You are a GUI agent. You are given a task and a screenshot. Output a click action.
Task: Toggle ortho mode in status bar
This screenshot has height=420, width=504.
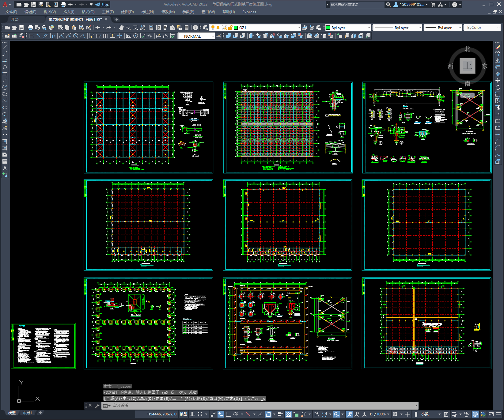pos(228,414)
